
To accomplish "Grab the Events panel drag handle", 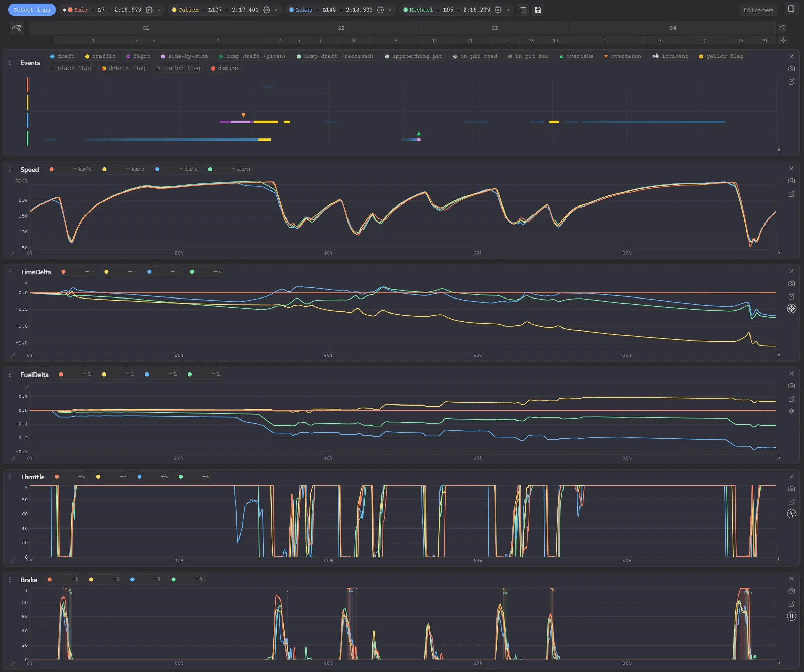I will [10, 63].
